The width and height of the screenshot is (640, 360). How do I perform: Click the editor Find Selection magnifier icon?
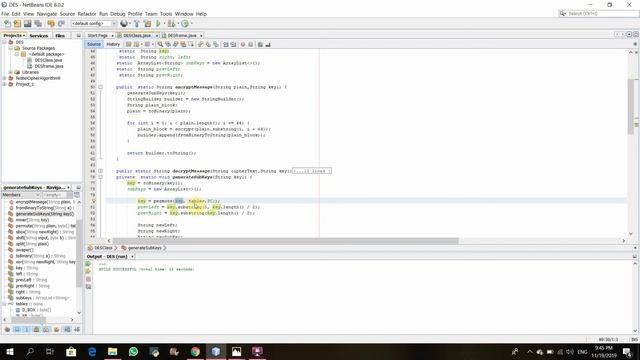point(160,44)
